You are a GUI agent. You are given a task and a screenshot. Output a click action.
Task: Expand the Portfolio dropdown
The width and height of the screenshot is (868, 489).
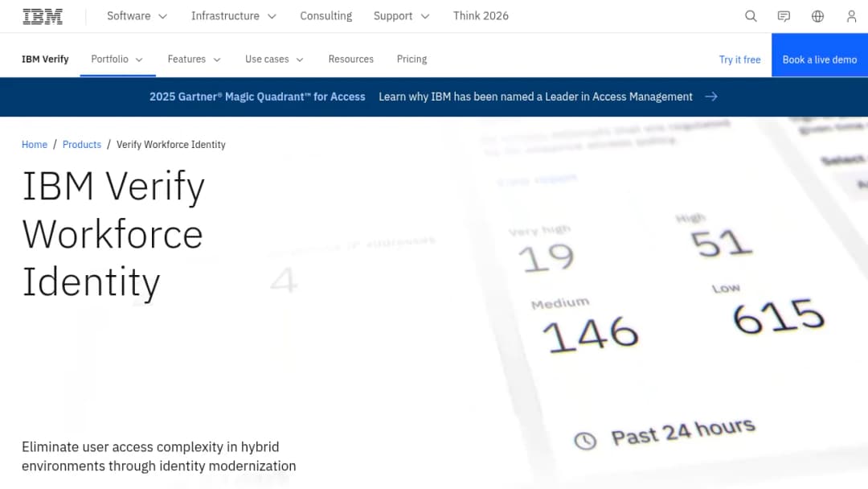[x=117, y=60]
